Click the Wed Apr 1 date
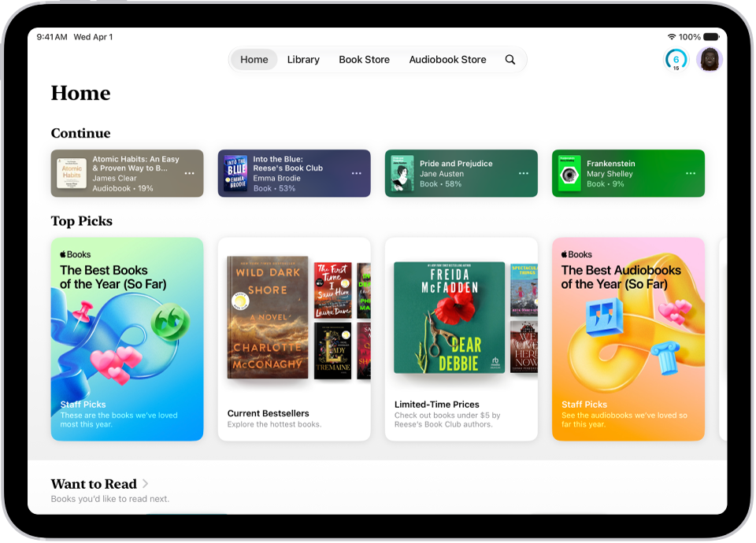 [93, 37]
